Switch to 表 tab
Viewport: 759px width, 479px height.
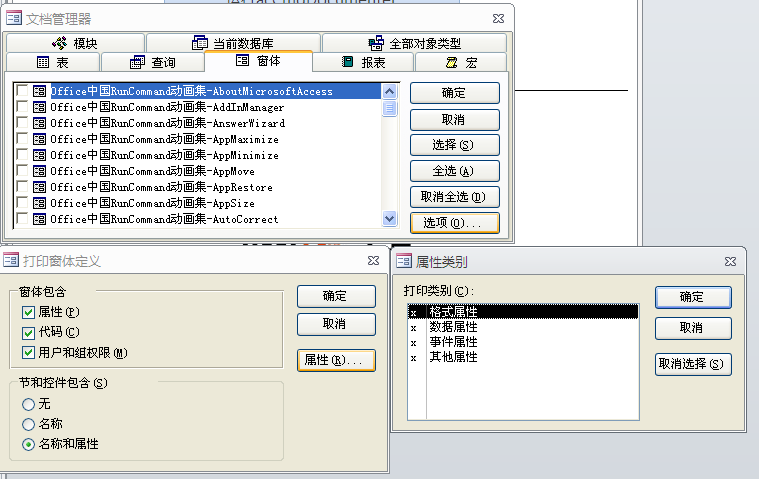pyautogui.click(x=53, y=62)
